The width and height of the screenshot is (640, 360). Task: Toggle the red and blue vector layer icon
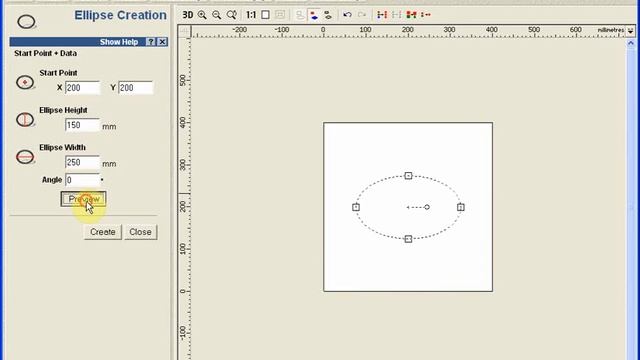coord(314,15)
